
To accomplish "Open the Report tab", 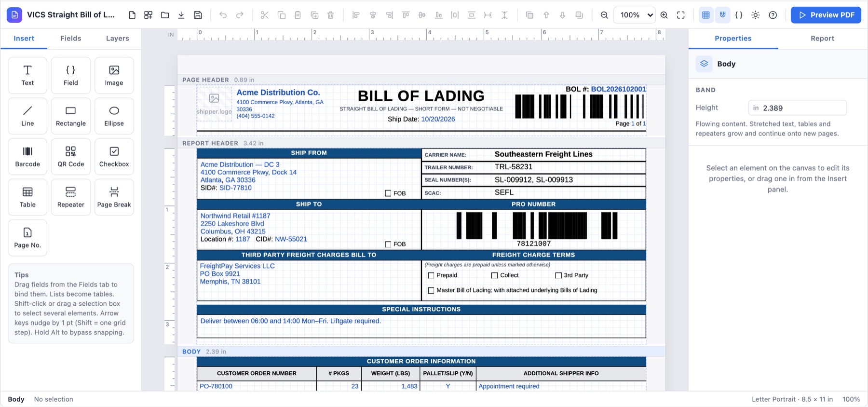I will pyautogui.click(x=822, y=39).
